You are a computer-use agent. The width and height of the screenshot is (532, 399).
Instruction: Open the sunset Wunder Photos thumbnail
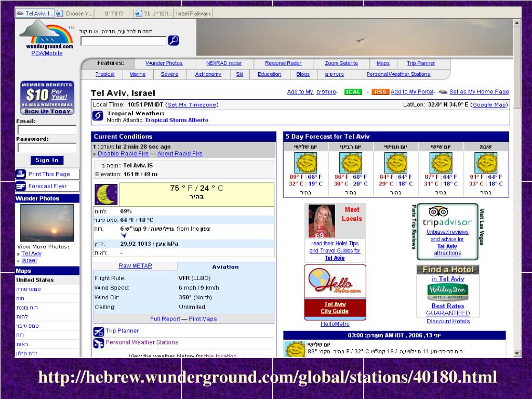(x=47, y=222)
